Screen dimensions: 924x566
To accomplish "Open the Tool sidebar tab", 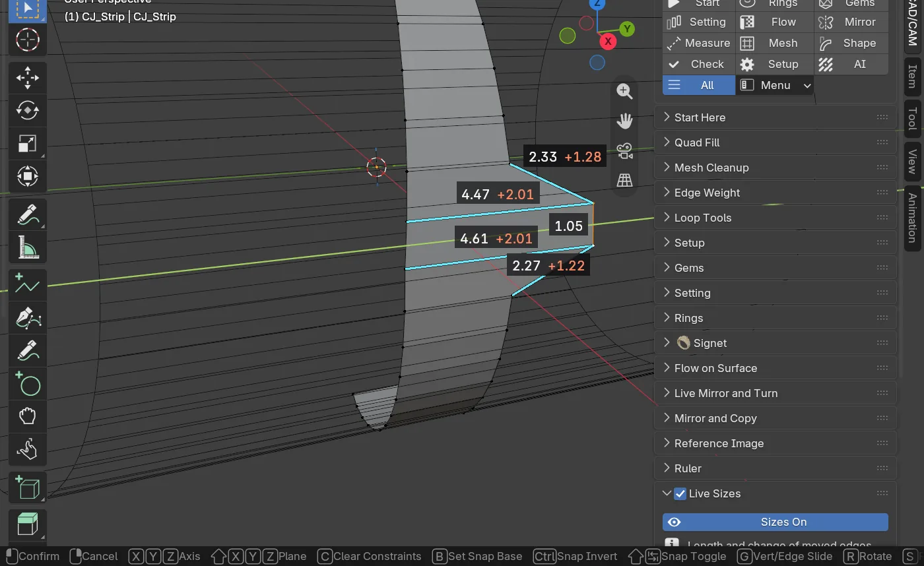I will click(x=912, y=119).
